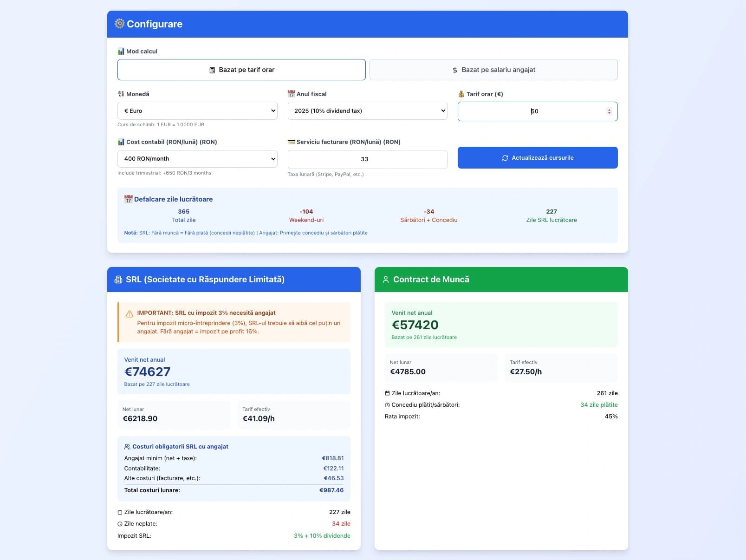Click the calendar icon beside Anul fiscal
The width and height of the screenshot is (746, 560).
(x=292, y=94)
